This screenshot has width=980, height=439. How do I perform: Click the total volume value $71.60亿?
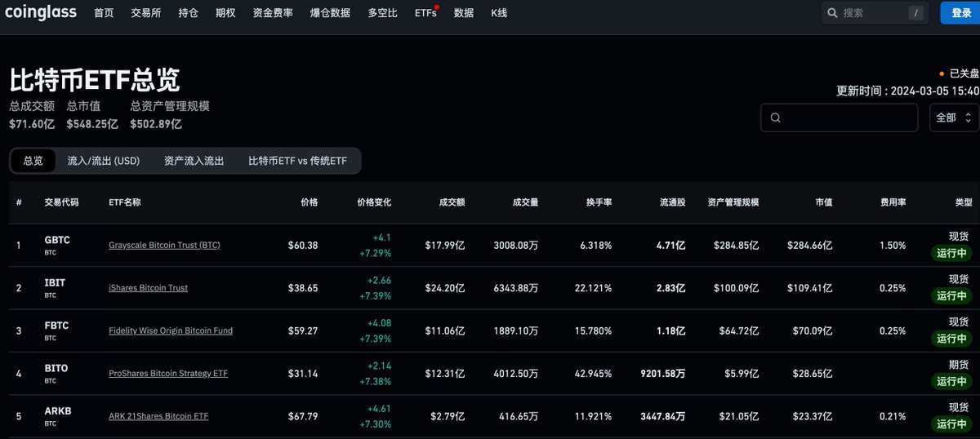(x=32, y=124)
